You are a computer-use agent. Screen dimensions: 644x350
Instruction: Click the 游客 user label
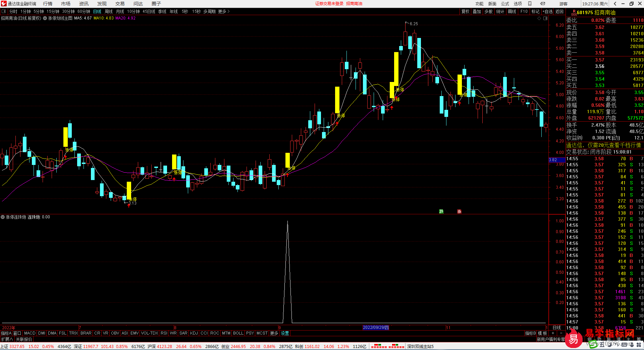pos(563,4)
